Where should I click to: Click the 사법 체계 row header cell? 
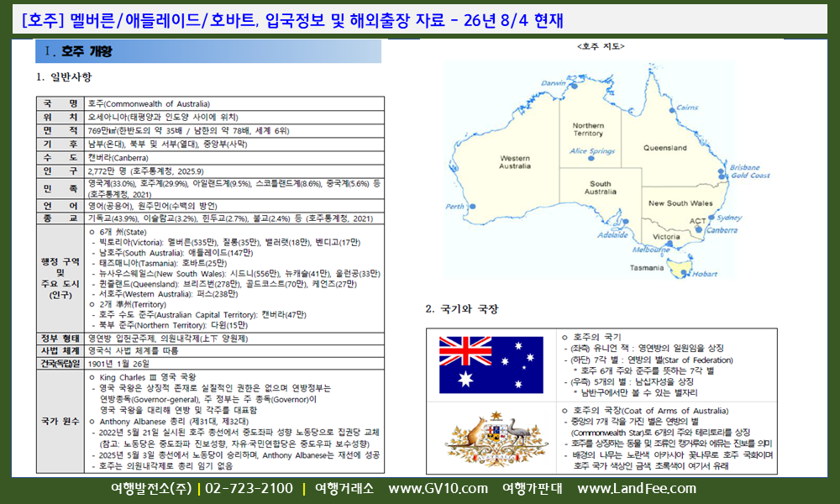[60, 351]
